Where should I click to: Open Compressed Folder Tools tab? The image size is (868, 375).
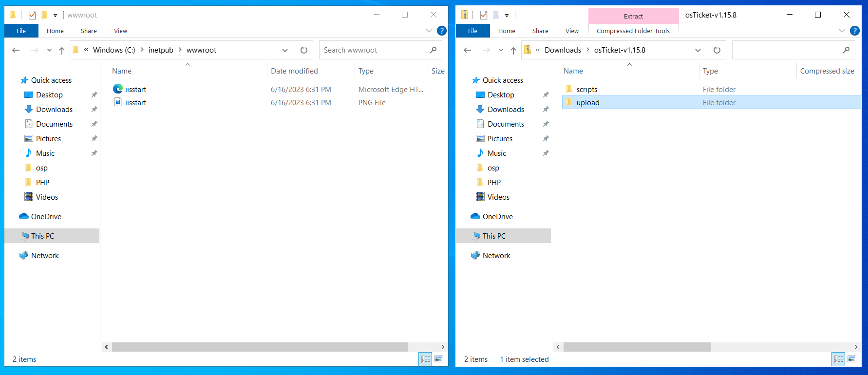pos(633,31)
